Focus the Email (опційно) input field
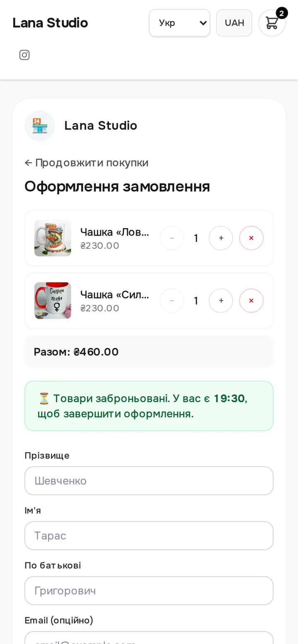 tap(149, 638)
